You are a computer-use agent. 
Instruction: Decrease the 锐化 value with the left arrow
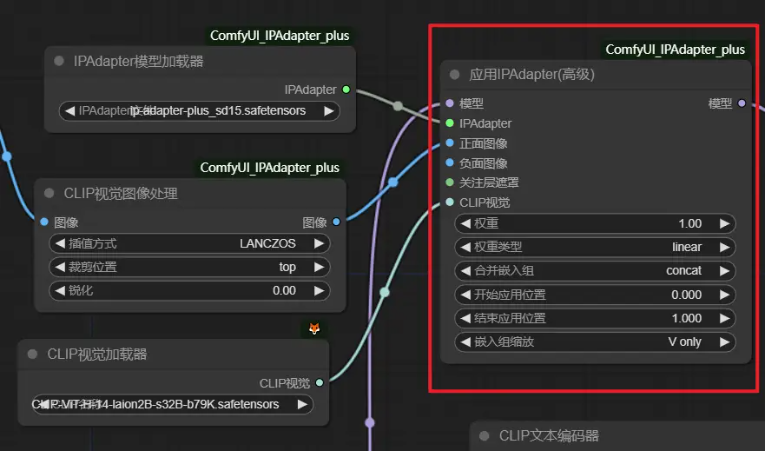click(x=60, y=290)
